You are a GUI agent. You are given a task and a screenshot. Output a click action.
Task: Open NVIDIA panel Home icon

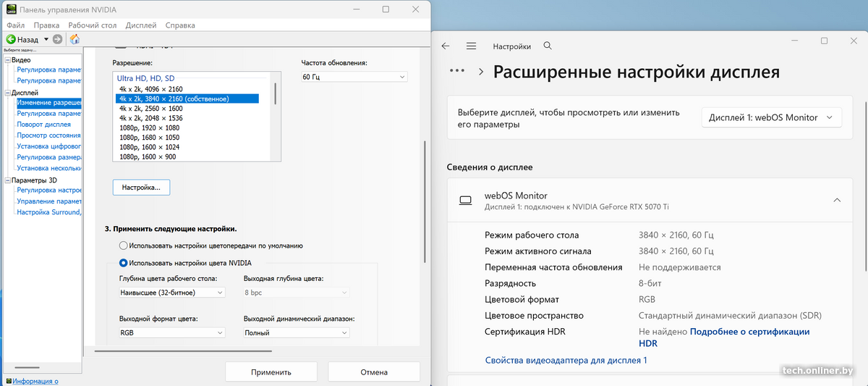coord(75,39)
